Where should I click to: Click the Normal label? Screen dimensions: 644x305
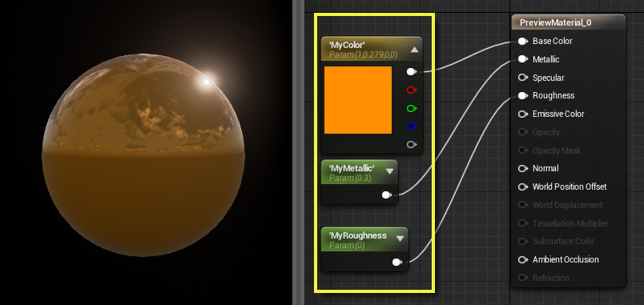tap(545, 168)
